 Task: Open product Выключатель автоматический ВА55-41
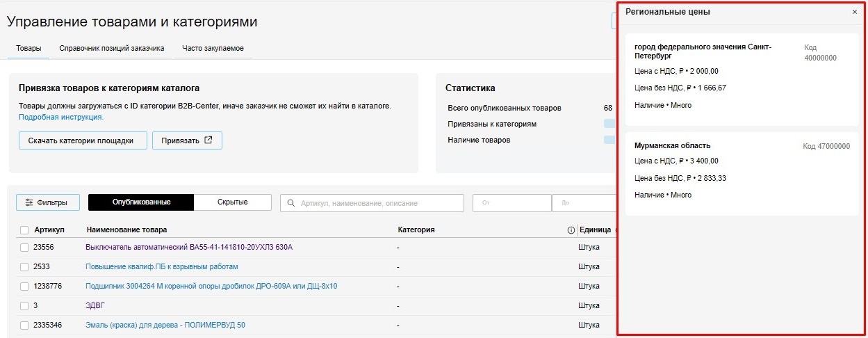point(188,247)
